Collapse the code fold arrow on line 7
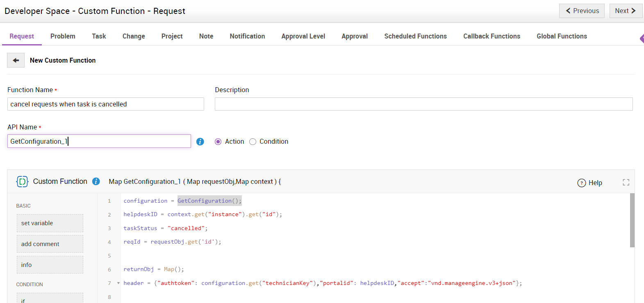This screenshot has width=644, height=303. coord(118,283)
